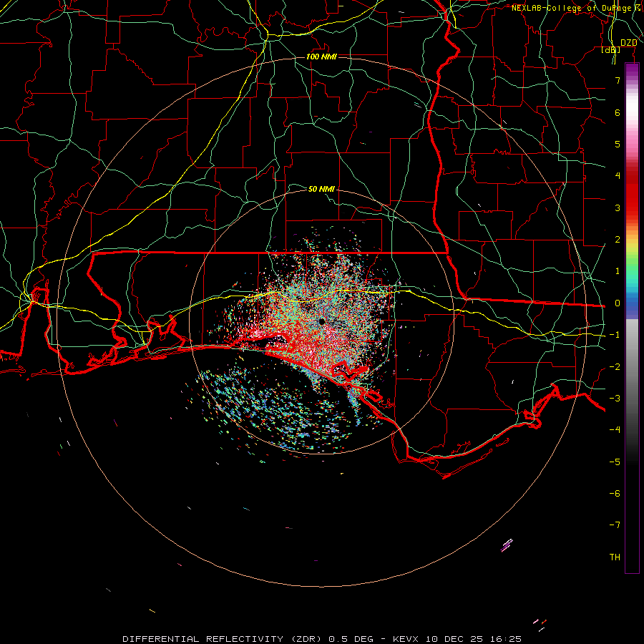Click the TH threshold label on the scale
This screenshot has height=644, width=644.
tap(615, 557)
